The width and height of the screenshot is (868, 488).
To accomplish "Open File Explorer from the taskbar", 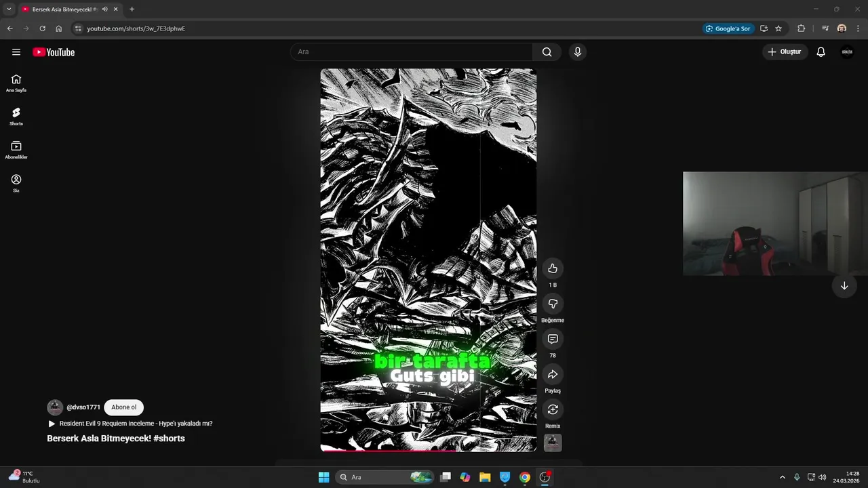I will tap(485, 477).
